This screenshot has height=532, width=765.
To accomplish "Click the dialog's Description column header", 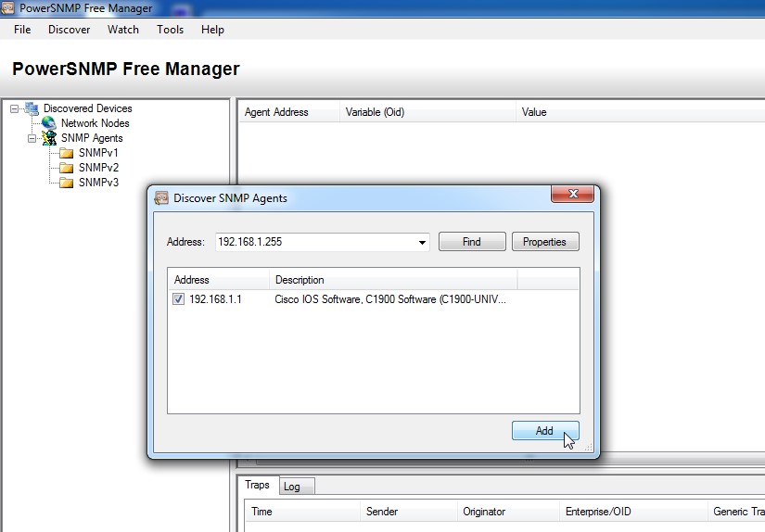I will (x=393, y=280).
